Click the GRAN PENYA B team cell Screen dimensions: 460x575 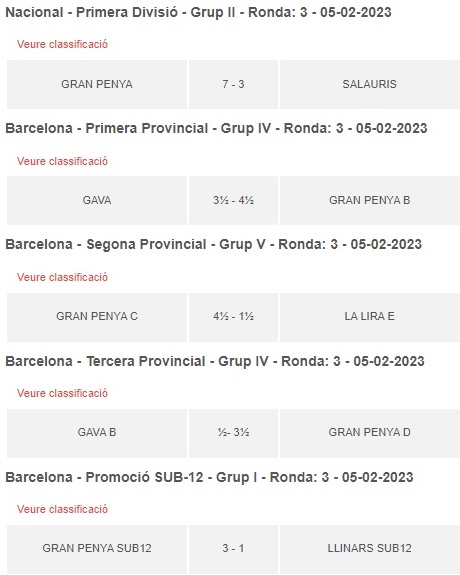(x=369, y=200)
